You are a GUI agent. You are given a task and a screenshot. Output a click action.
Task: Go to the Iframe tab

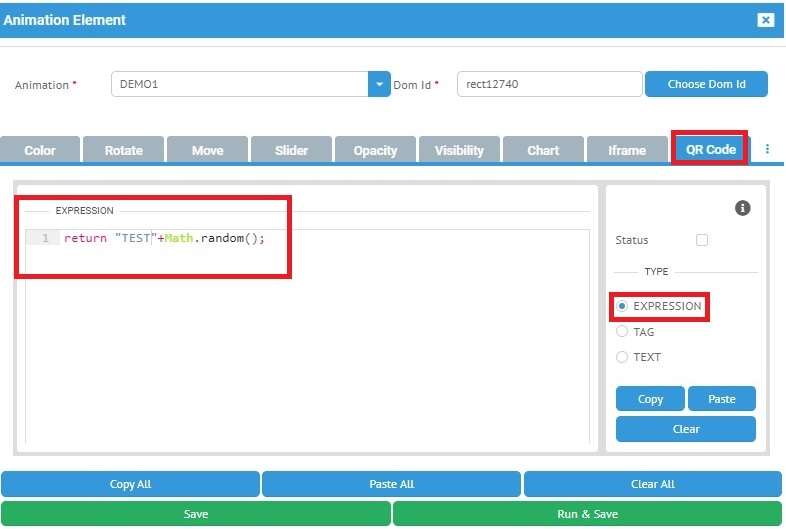[x=627, y=150]
